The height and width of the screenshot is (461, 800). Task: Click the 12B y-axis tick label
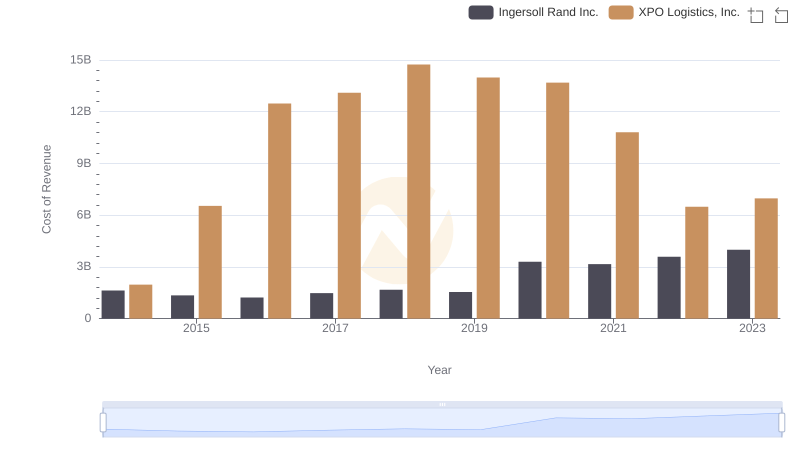click(81, 111)
